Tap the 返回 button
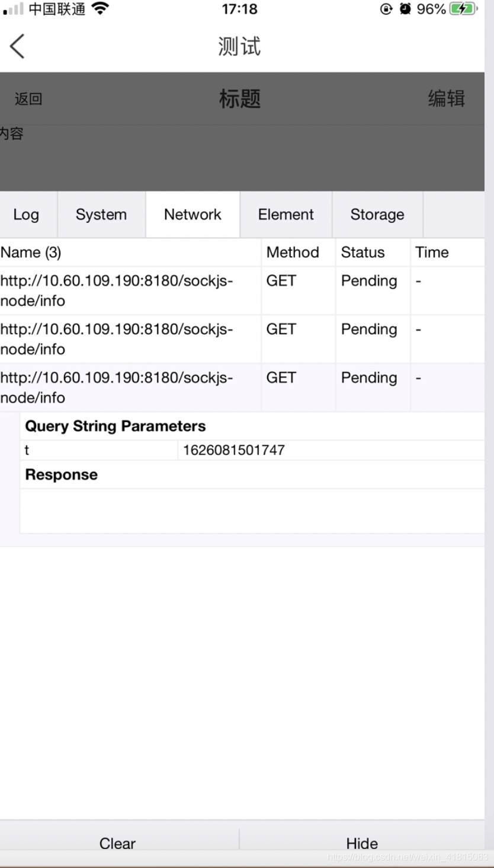 [28, 98]
